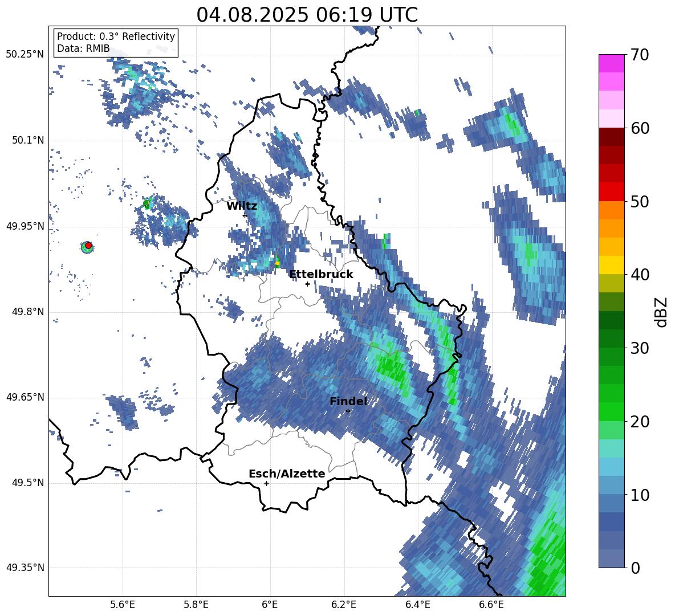Screen dimensions: 675x616
Task: Click the cross marker below Esch/Alzette
Action: pyautogui.click(x=266, y=483)
